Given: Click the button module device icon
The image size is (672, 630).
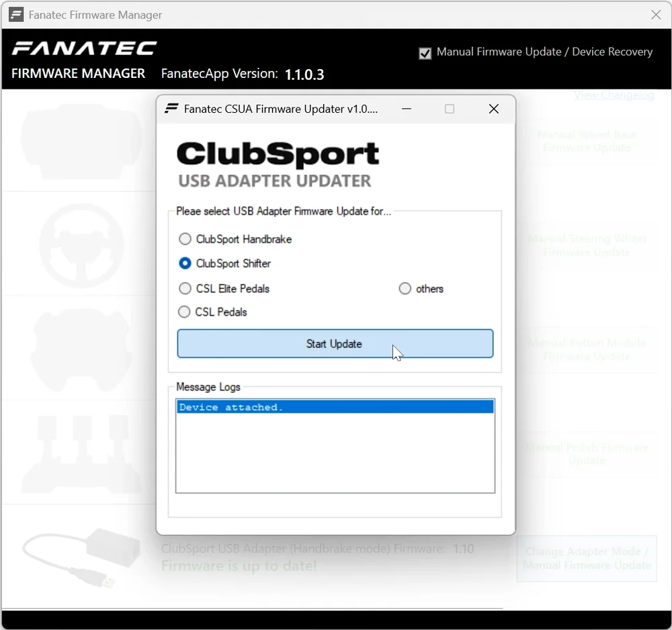Looking at the screenshot, I should click(x=81, y=349).
